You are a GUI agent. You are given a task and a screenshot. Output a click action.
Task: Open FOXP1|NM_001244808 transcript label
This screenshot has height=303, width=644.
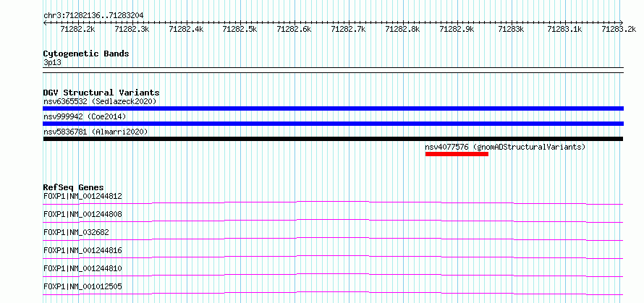click(82, 214)
